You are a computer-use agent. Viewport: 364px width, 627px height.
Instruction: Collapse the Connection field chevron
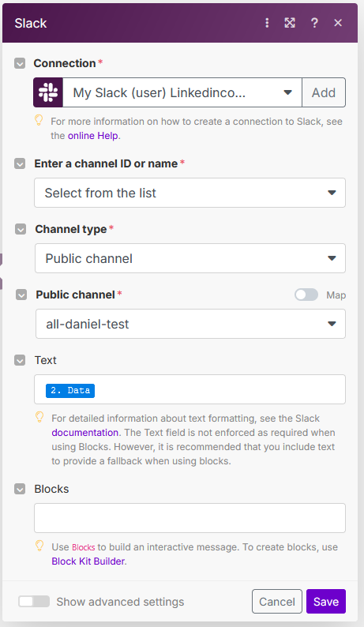click(x=20, y=63)
